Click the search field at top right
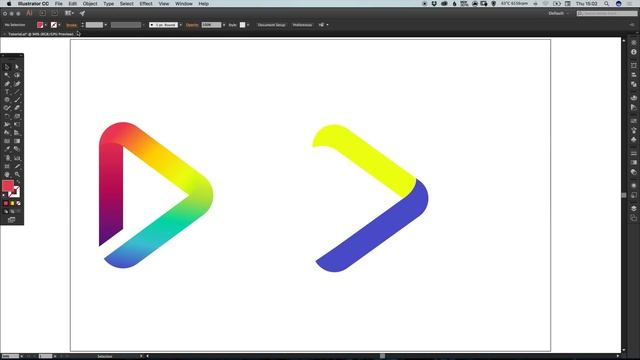The width and height of the screenshot is (640, 360). pos(607,13)
